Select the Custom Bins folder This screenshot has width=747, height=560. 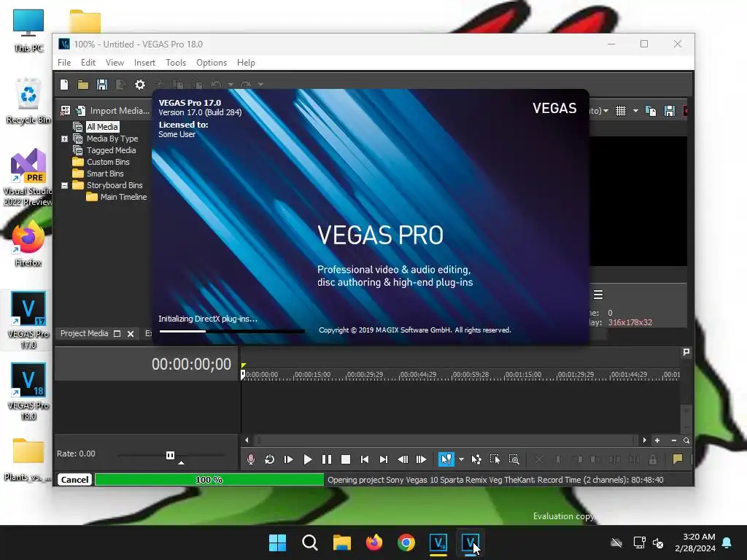pyautogui.click(x=108, y=162)
